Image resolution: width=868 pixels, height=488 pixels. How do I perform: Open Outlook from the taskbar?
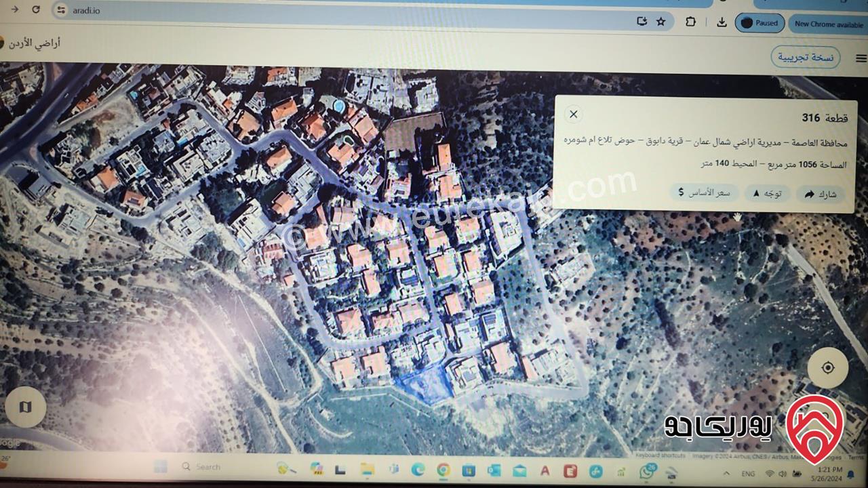[x=494, y=470]
